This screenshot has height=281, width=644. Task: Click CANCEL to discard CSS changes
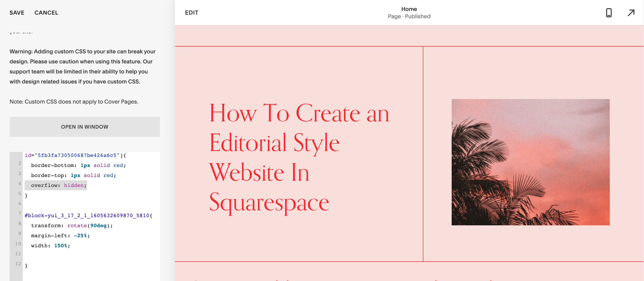coord(46,13)
